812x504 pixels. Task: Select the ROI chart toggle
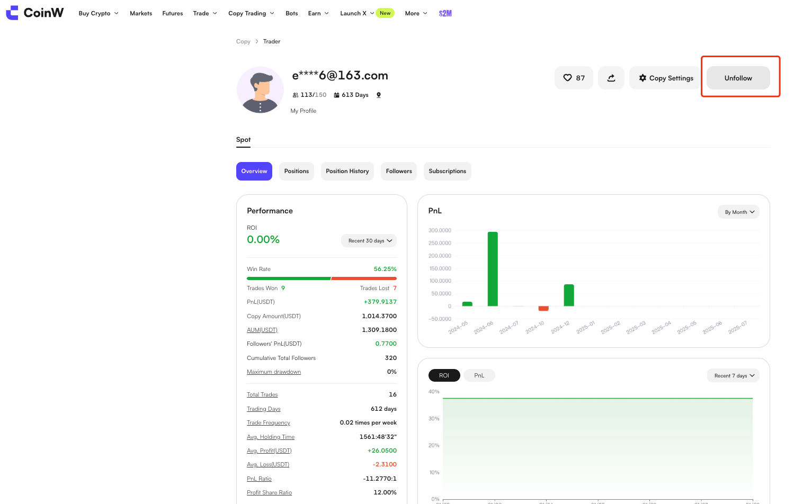[444, 375]
